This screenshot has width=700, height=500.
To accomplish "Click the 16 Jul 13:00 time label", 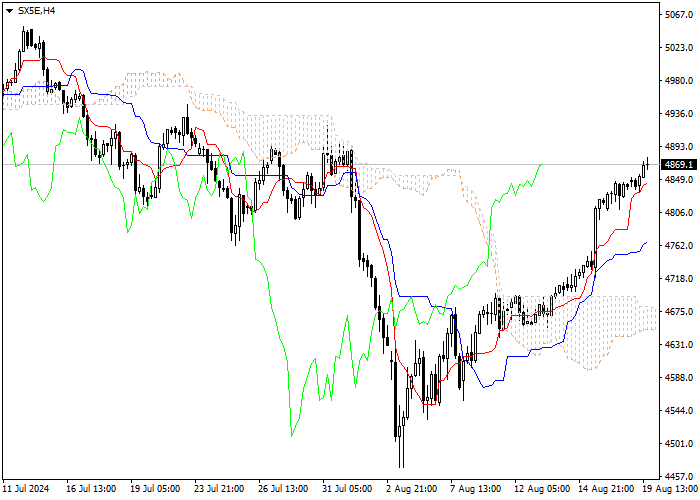I will (x=91, y=489).
